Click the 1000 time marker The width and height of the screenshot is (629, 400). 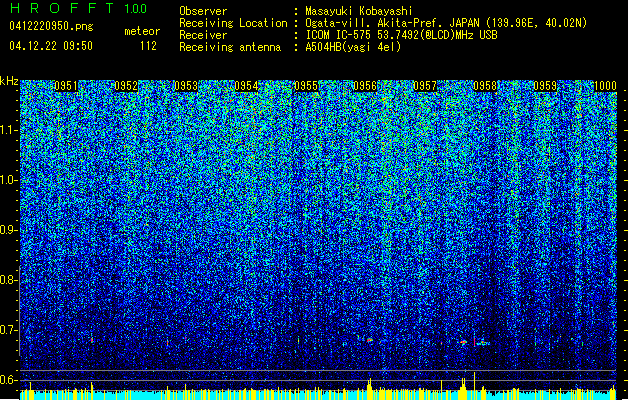[605, 86]
